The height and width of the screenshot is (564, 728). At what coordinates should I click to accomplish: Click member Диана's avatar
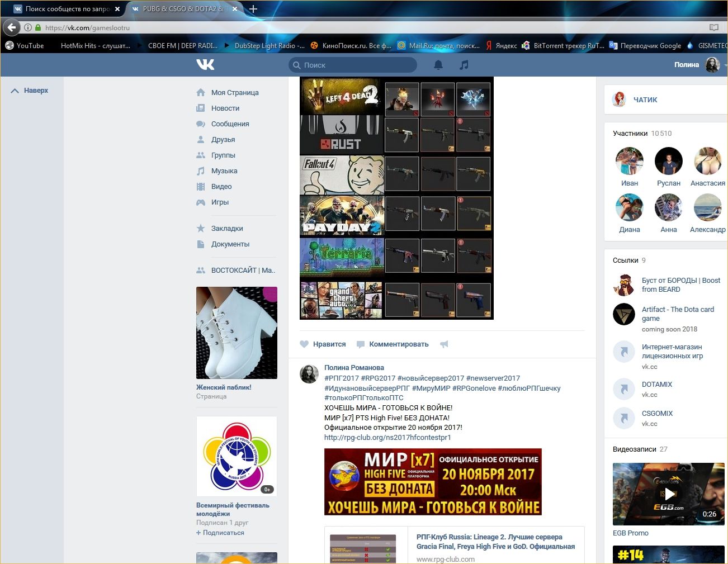[630, 207]
